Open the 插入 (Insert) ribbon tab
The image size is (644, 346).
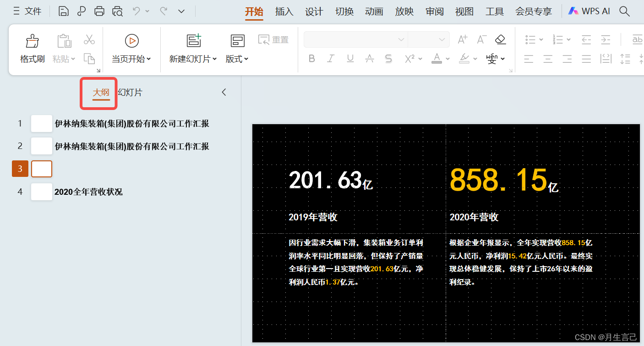[x=284, y=11]
